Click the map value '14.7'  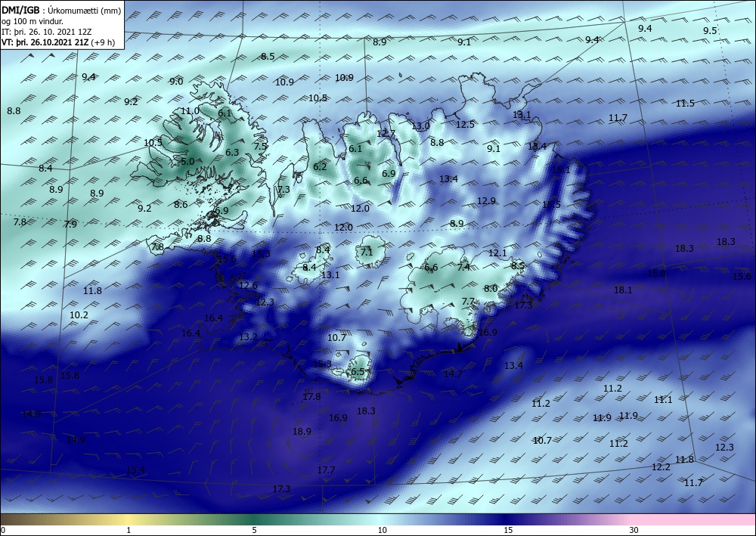click(453, 373)
